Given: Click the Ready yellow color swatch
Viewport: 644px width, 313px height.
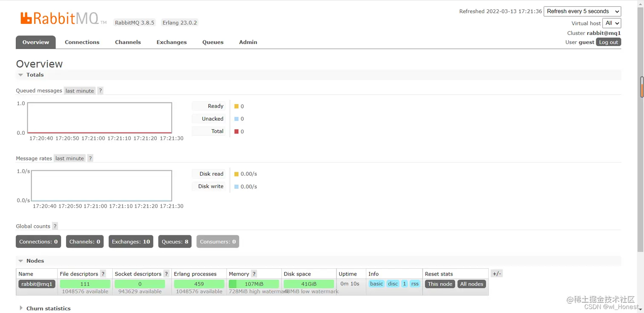Looking at the screenshot, I should (236, 106).
